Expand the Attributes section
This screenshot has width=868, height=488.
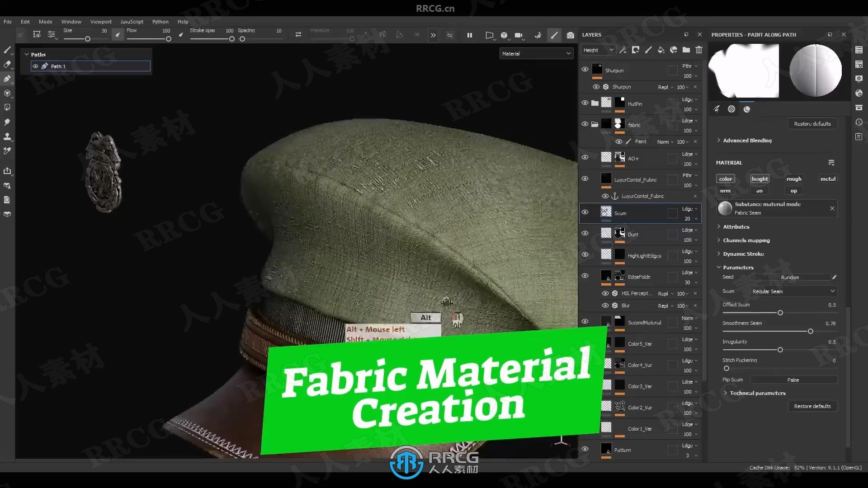(736, 227)
